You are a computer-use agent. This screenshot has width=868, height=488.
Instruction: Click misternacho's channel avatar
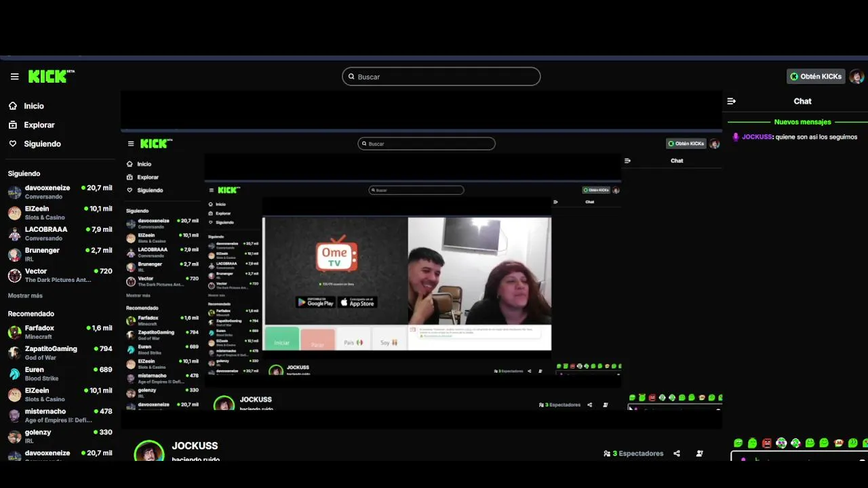click(x=14, y=415)
